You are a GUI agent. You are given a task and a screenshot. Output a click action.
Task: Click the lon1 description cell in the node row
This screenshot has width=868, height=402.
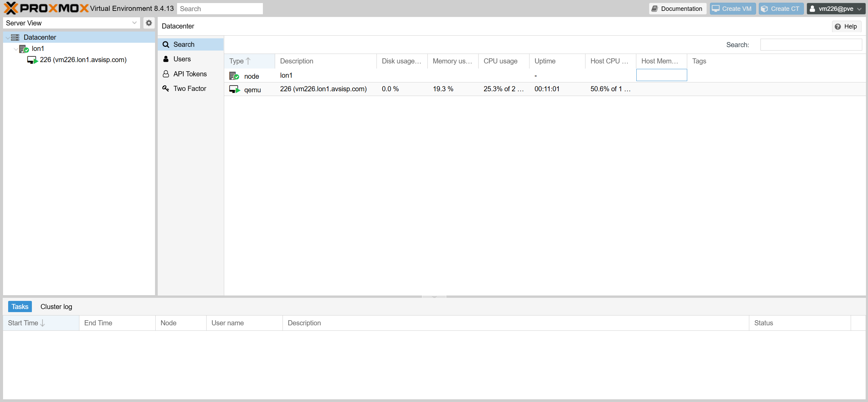tap(326, 75)
